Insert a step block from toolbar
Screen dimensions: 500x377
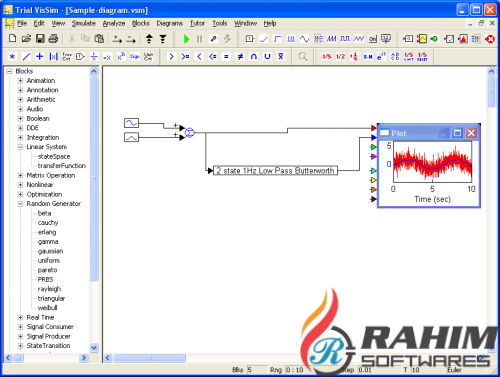point(277,39)
